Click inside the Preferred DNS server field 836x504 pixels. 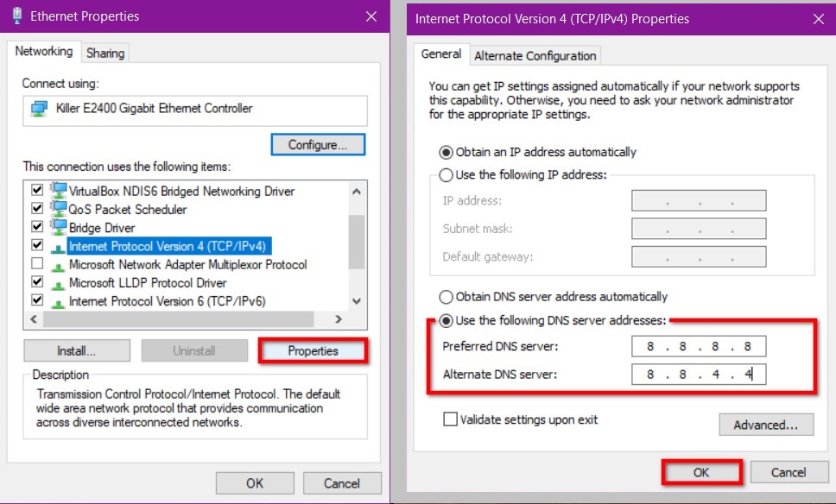click(x=699, y=346)
